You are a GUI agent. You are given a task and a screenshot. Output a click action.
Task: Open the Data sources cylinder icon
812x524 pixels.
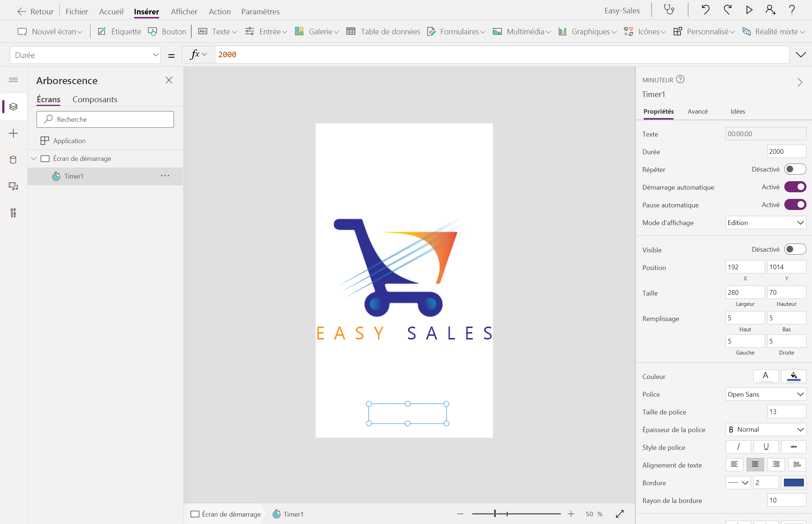coord(13,160)
